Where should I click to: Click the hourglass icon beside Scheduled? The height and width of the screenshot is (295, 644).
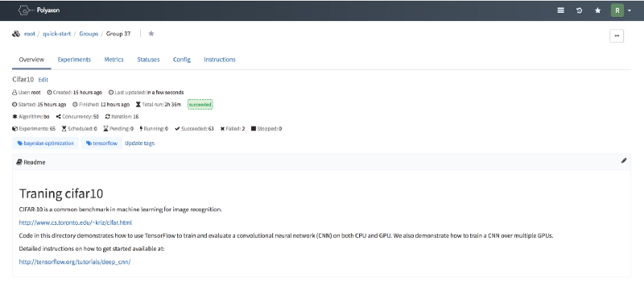[x=64, y=129]
